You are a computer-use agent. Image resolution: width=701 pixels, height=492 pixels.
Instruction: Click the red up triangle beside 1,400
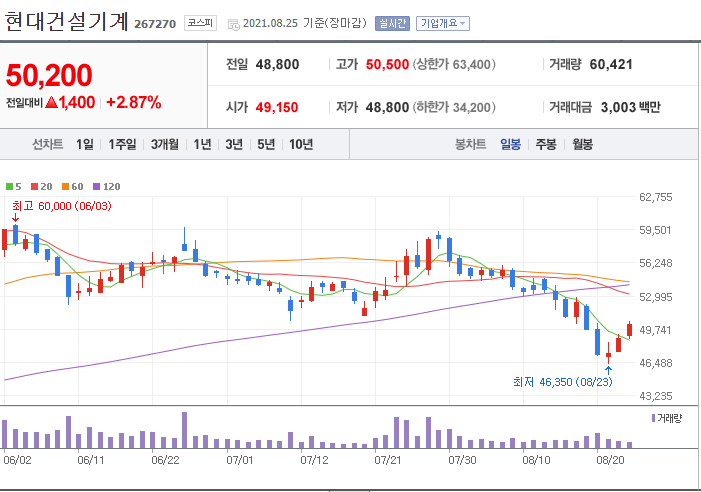(52, 102)
